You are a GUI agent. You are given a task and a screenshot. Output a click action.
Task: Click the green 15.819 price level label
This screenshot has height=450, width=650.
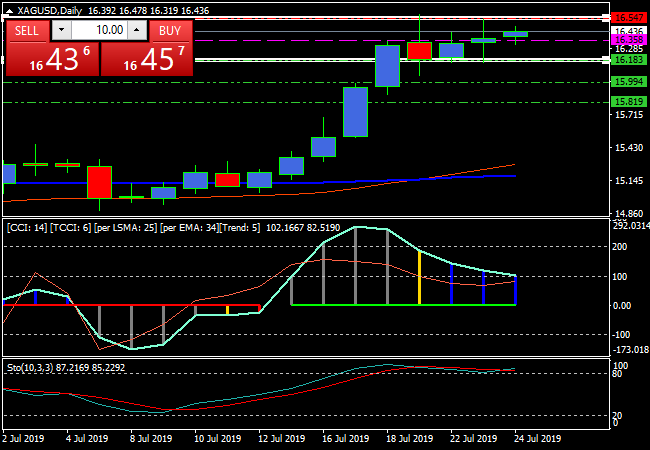point(626,102)
